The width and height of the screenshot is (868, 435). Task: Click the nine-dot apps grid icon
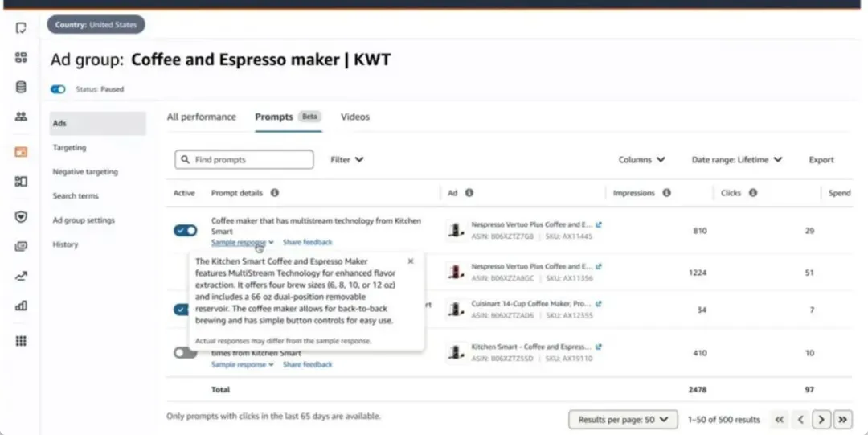click(x=21, y=341)
